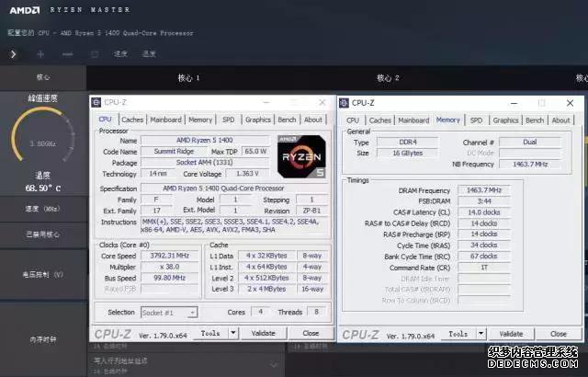The width and height of the screenshot is (588, 377).
Task: Open Tools dropdown arrow in right CPU-Z window
Action: [x=481, y=334]
